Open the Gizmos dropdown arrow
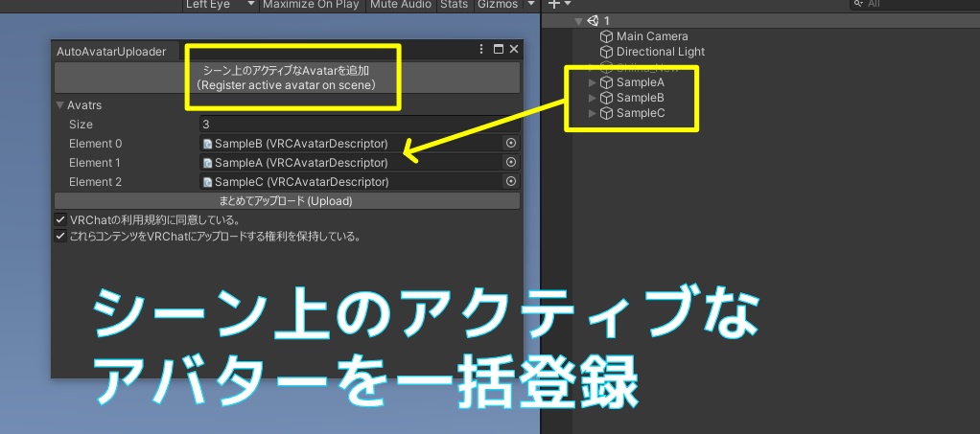 click(x=531, y=4)
